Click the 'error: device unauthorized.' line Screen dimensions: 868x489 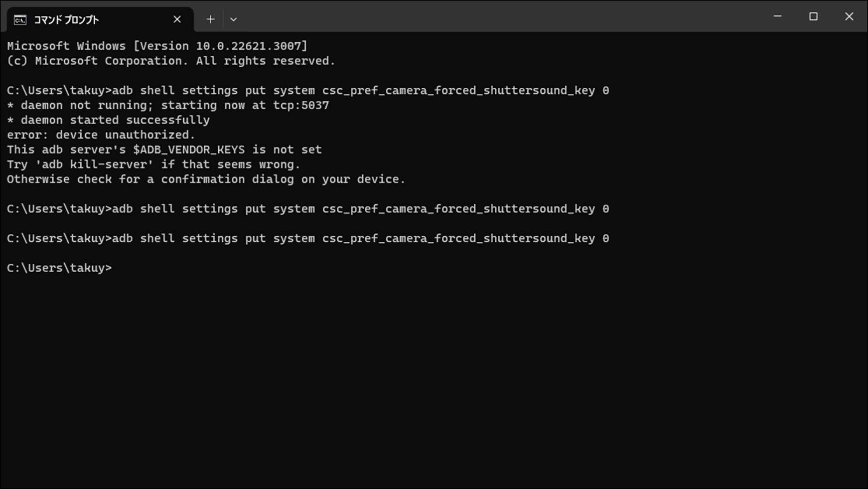(101, 135)
